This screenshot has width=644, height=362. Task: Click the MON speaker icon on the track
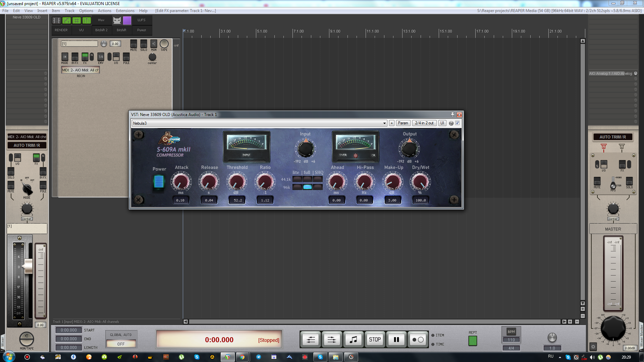point(154,44)
